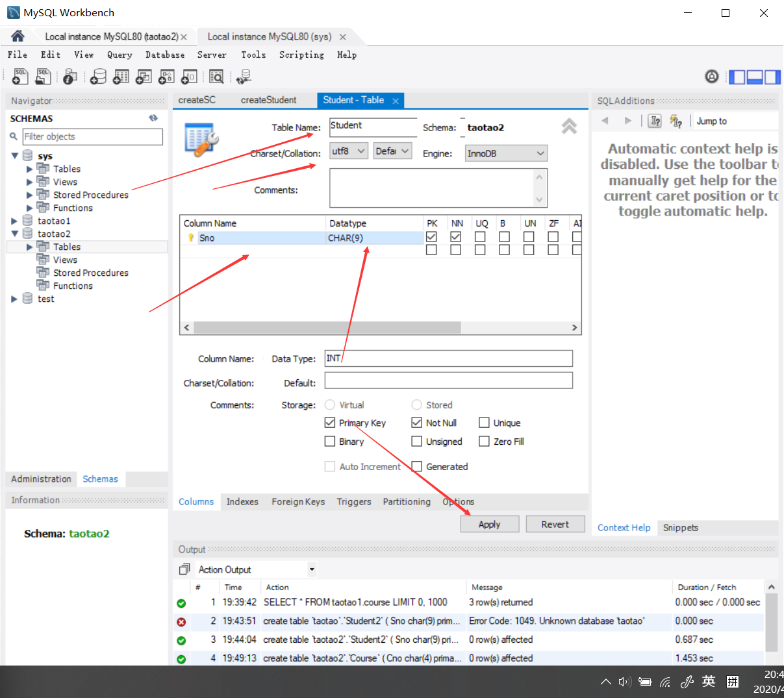
Task: Create a new SQL tab for queries
Action: click(x=20, y=77)
